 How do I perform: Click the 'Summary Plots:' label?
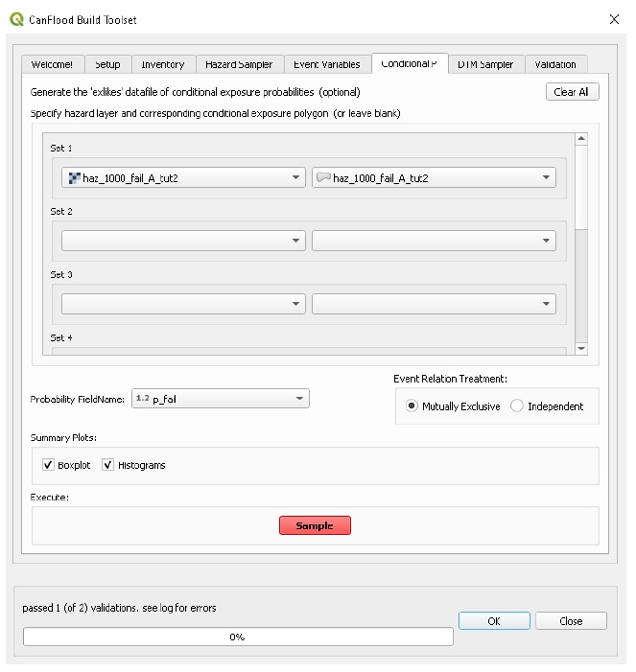tap(63, 438)
